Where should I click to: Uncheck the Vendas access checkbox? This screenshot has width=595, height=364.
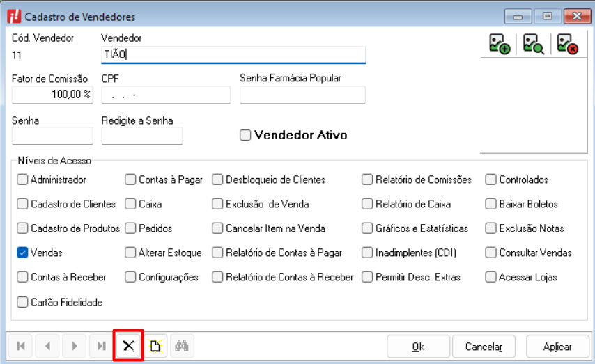22,253
